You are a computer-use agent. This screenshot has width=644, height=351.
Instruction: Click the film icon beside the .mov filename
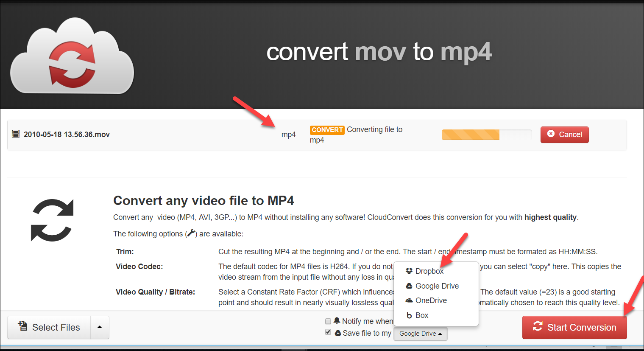tap(16, 134)
